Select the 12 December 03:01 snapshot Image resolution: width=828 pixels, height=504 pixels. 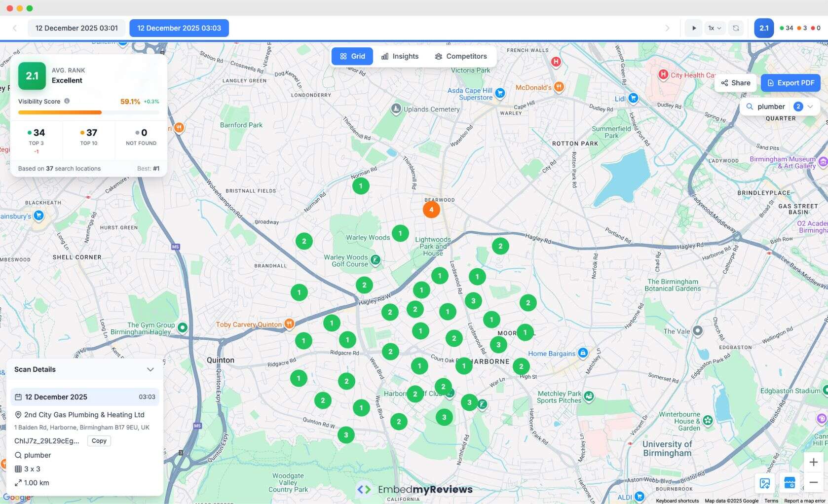click(76, 28)
